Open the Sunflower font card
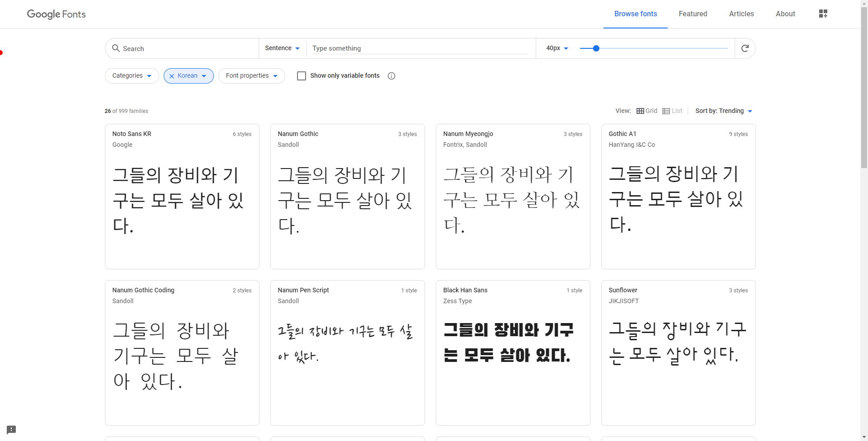868x441 pixels. click(679, 353)
